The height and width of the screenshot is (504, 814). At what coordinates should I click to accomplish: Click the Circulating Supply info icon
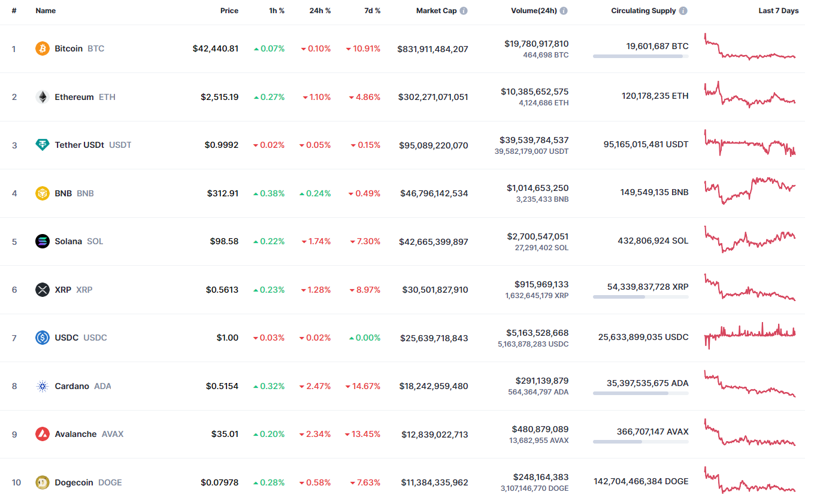click(683, 11)
